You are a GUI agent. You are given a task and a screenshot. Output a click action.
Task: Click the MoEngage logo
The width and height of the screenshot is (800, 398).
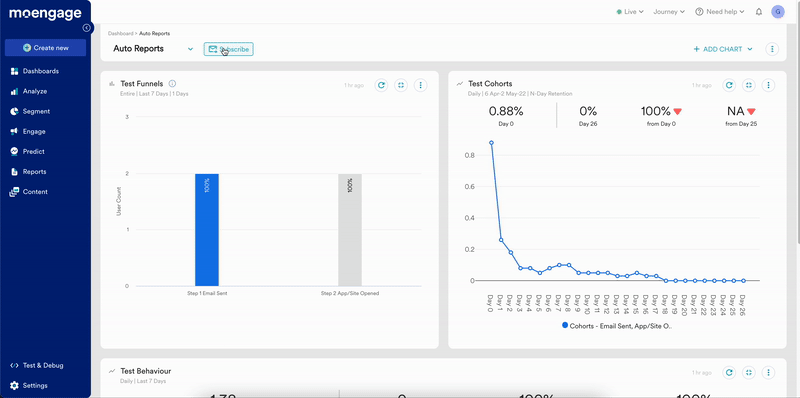45,13
